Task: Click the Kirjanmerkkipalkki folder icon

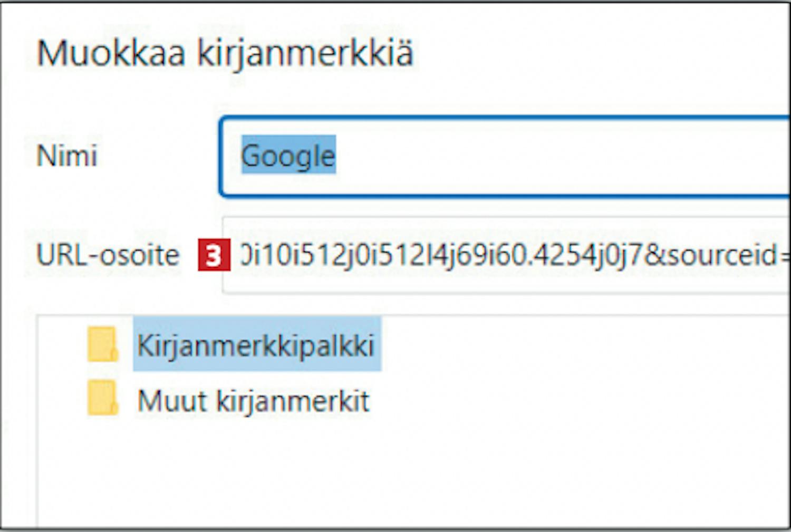Action: click(102, 344)
